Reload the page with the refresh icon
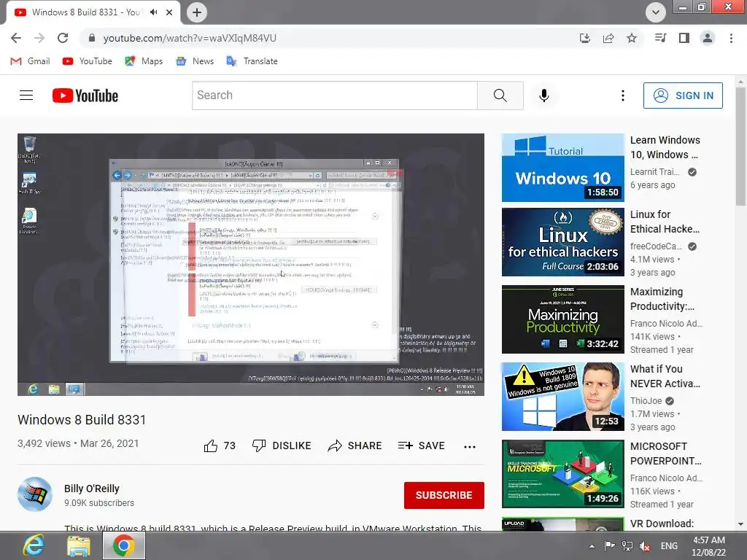 click(63, 38)
